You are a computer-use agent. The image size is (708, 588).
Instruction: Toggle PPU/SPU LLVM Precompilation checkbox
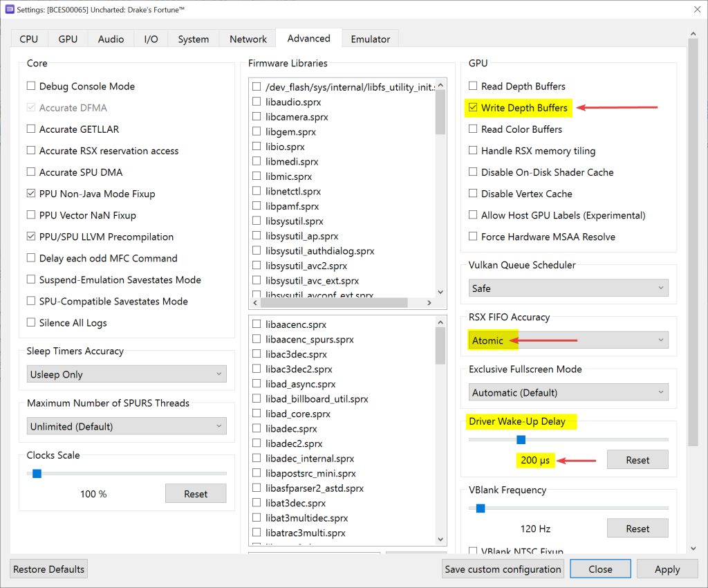coord(31,237)
